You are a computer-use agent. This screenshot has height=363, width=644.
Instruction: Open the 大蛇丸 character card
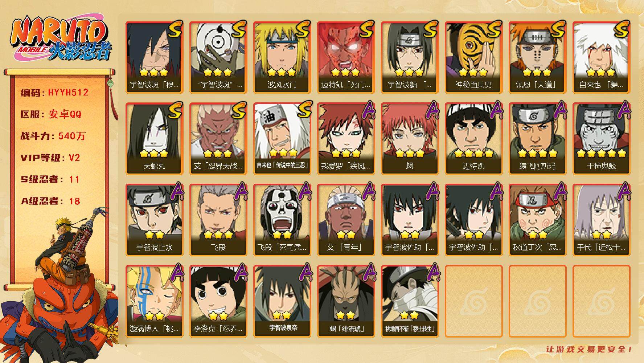(154, 139)
